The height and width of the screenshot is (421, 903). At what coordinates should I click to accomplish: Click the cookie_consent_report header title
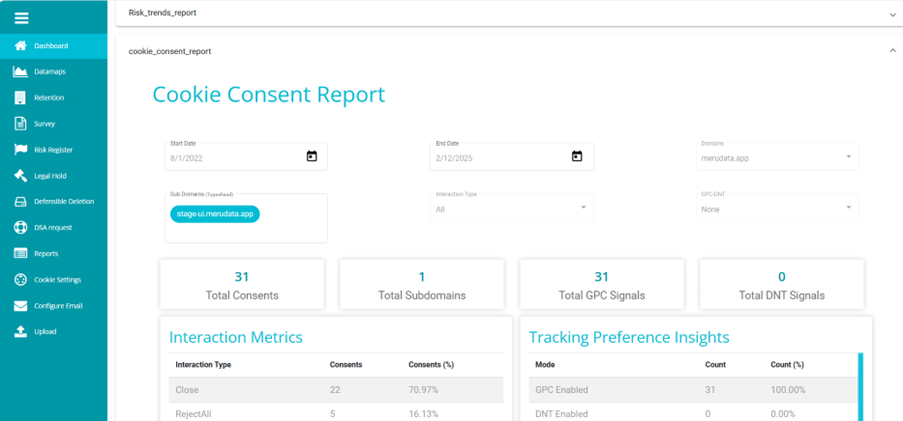(170, 51)
